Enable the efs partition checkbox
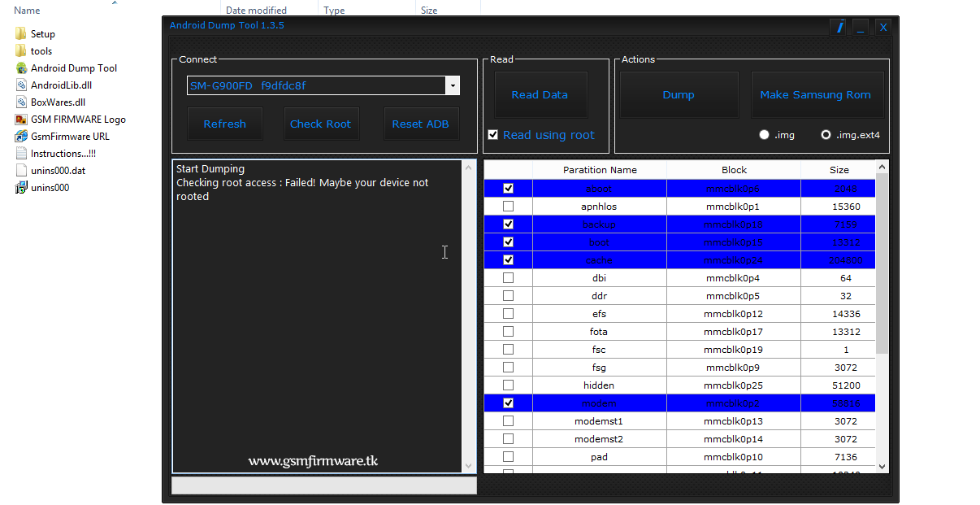 (508, 313)
